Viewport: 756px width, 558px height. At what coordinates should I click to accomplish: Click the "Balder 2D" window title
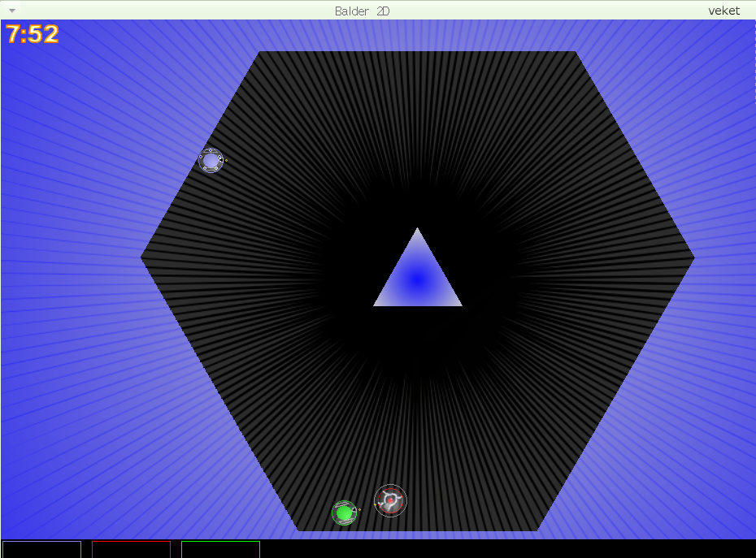pos(362,11)
